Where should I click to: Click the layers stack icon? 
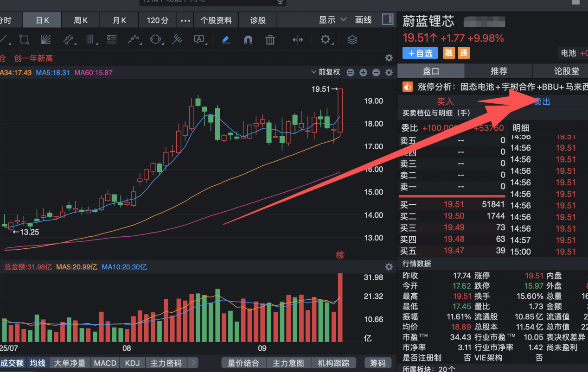(352, 40)
